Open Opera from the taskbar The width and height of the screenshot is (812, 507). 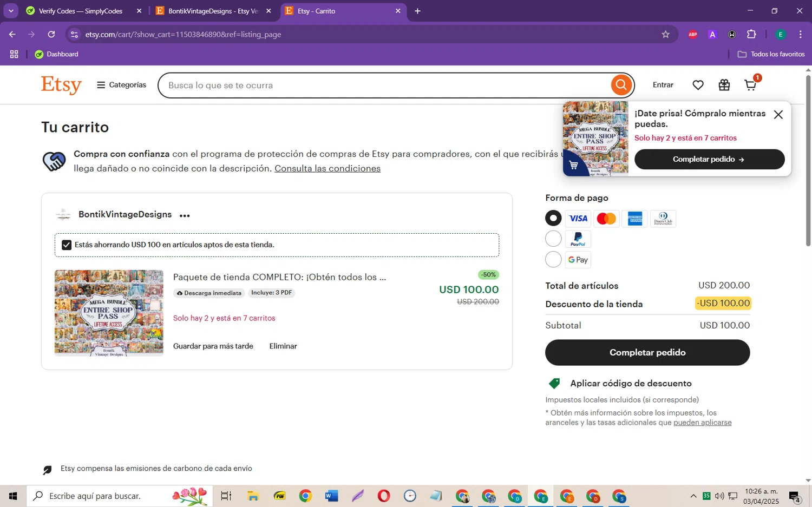(384, 496)
